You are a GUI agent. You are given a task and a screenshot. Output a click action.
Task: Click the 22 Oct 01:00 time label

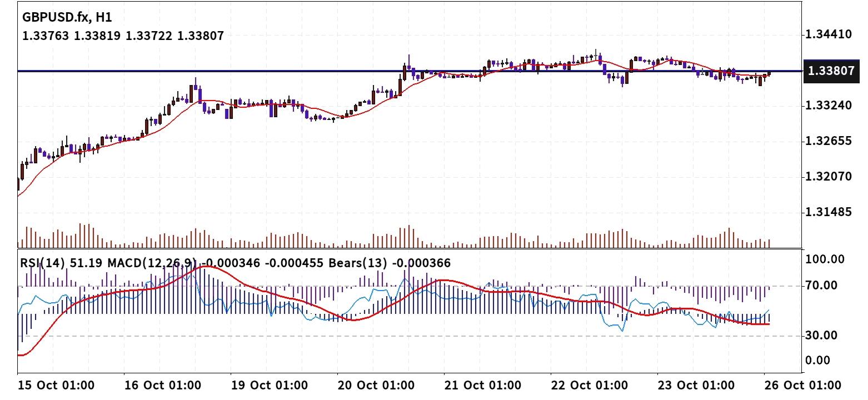tap(589, 385)
